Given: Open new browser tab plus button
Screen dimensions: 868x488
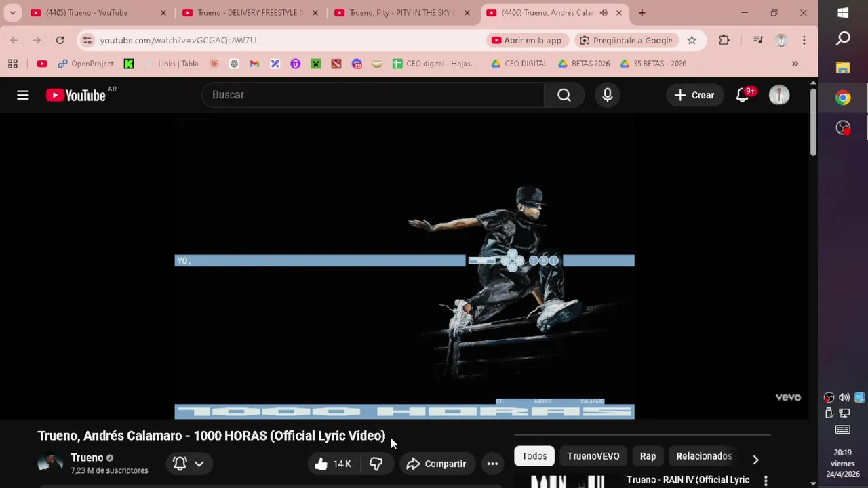Looking at the screenshot, I should point(642,13).
